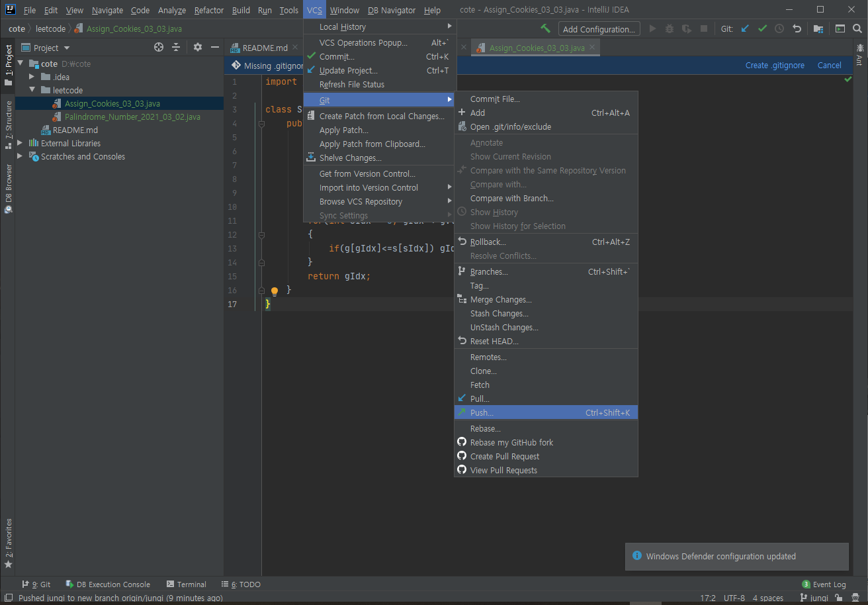868x605 pixels.
Task: Click Commit... in VCS menu
Action: click(380, 56)
